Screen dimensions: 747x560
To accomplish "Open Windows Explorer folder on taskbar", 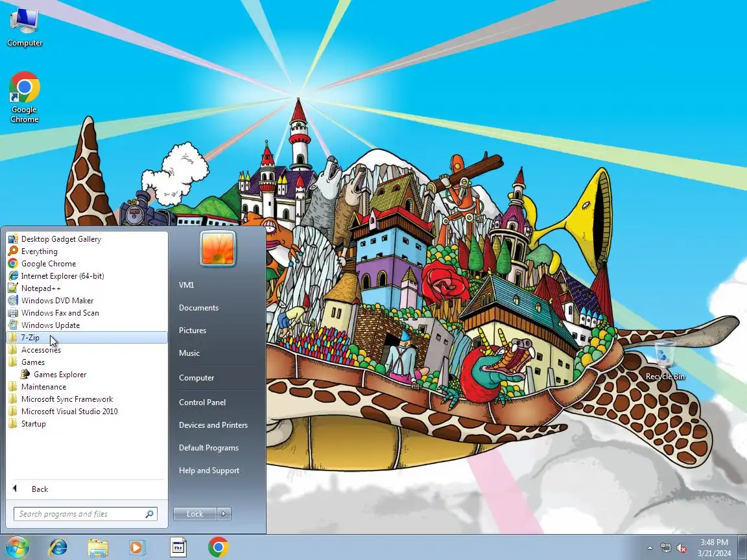I will click(98, 548).
